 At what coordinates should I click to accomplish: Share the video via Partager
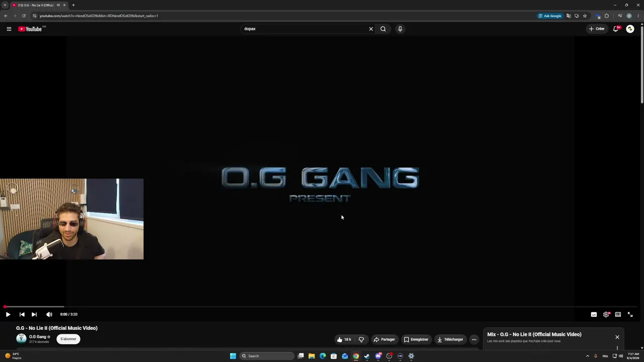(384, 339)
